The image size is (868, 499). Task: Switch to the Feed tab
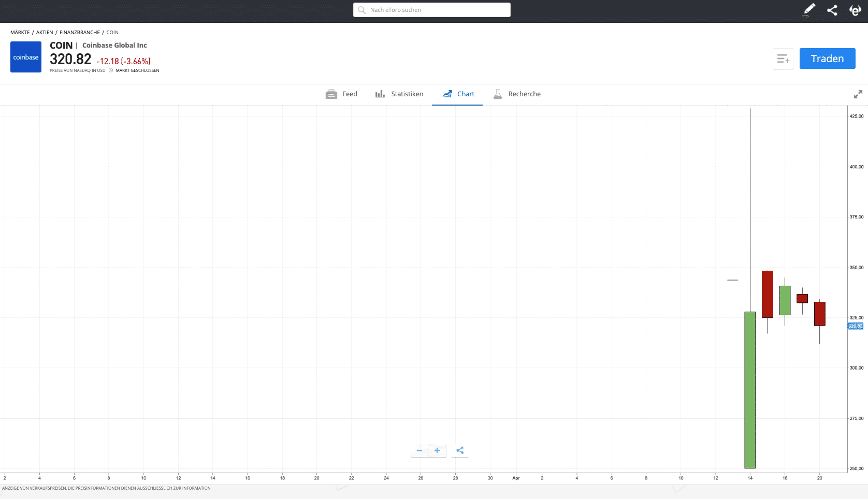click(341, 94)
